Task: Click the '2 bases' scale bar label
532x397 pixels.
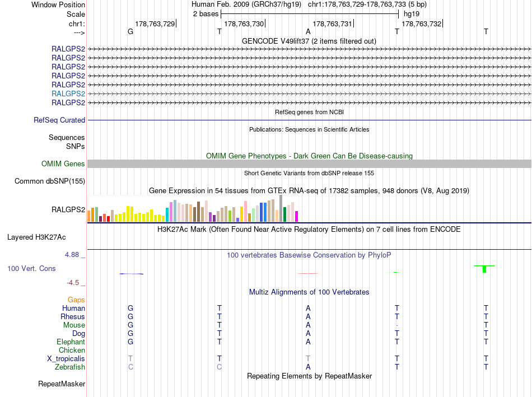Action: (206, 14)
